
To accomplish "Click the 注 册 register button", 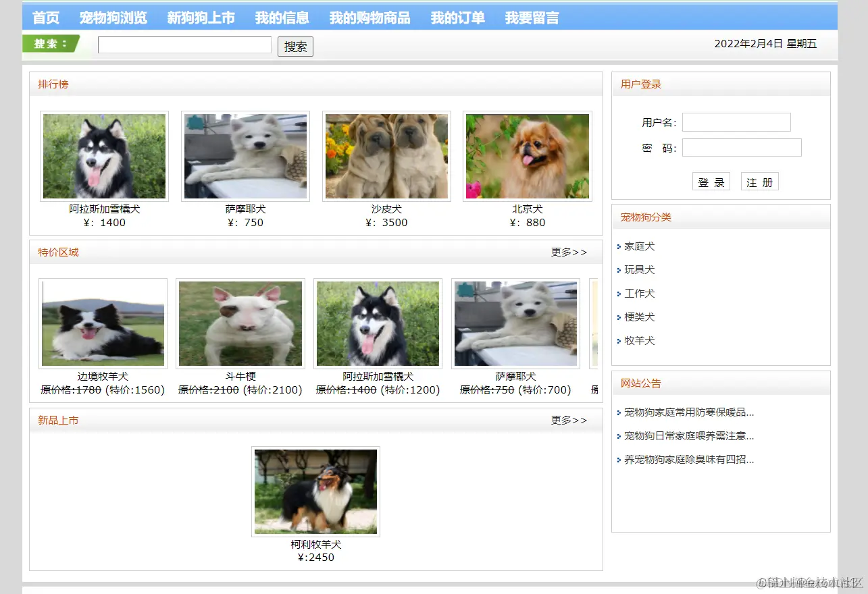I will point(759,181).
